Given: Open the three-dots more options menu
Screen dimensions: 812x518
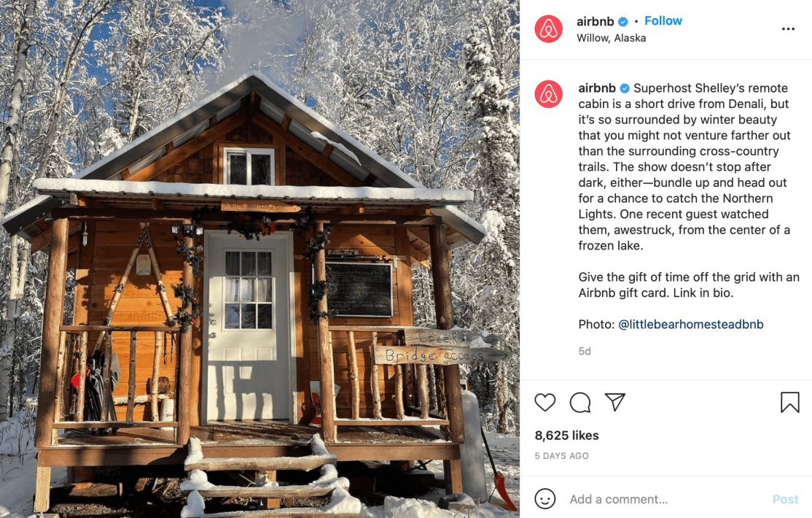Looking at the screenshot, I should click(788, 29).
